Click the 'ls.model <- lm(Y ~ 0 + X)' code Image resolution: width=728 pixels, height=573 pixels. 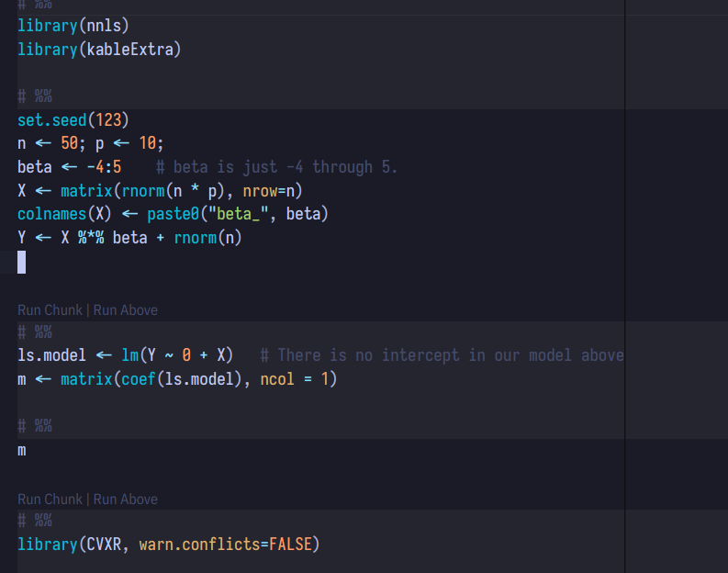tap(126, 355)
